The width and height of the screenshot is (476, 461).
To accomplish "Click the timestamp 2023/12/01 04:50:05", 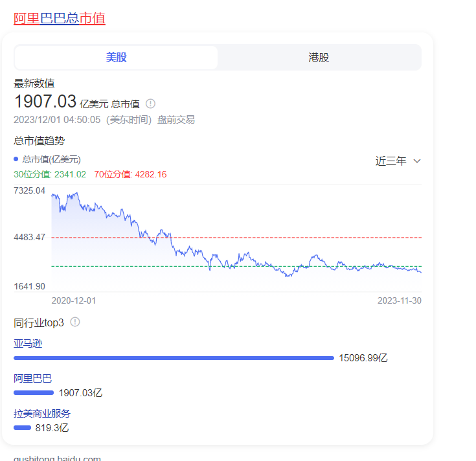I will click(x=57, y=120).
